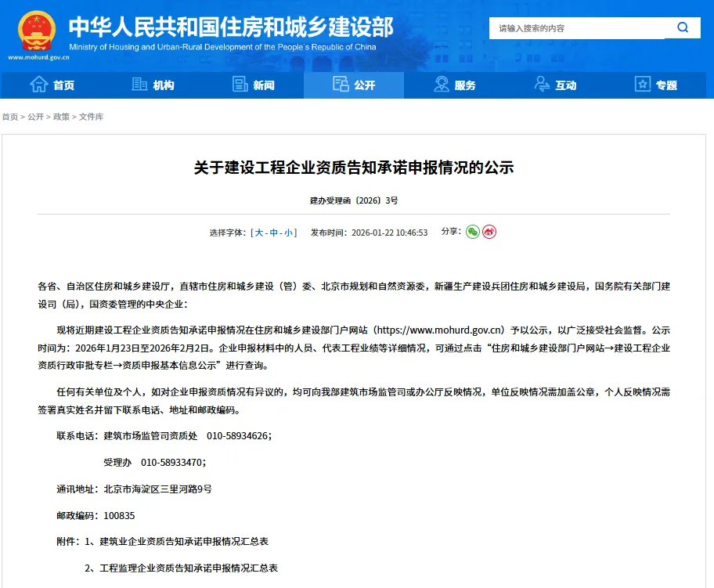Go to 首页 in the breadcrumb

(x=10, y=117)
